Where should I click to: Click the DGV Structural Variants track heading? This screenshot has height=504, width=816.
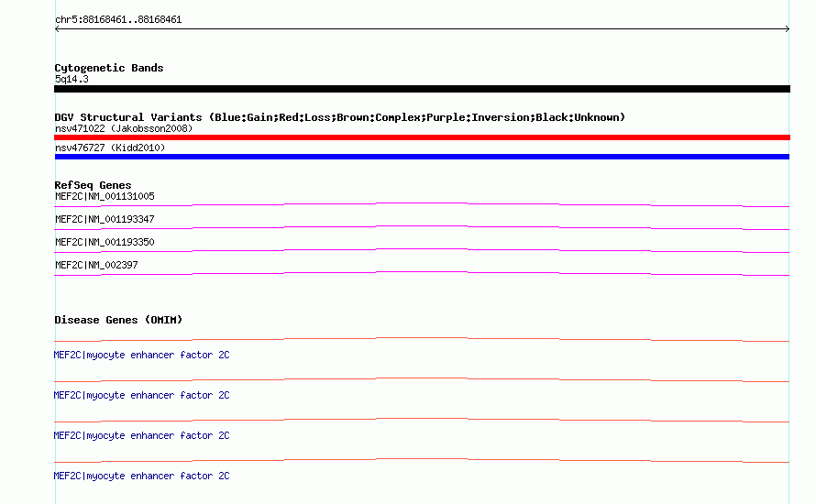(x=340, y=117)
